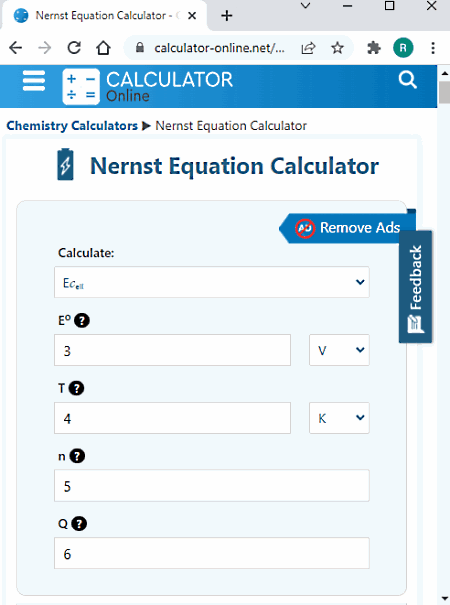Image resolution: width=450 pixels, height=605 pixels.
Task: Show help for E° field
Action: [x=82, y=320]
